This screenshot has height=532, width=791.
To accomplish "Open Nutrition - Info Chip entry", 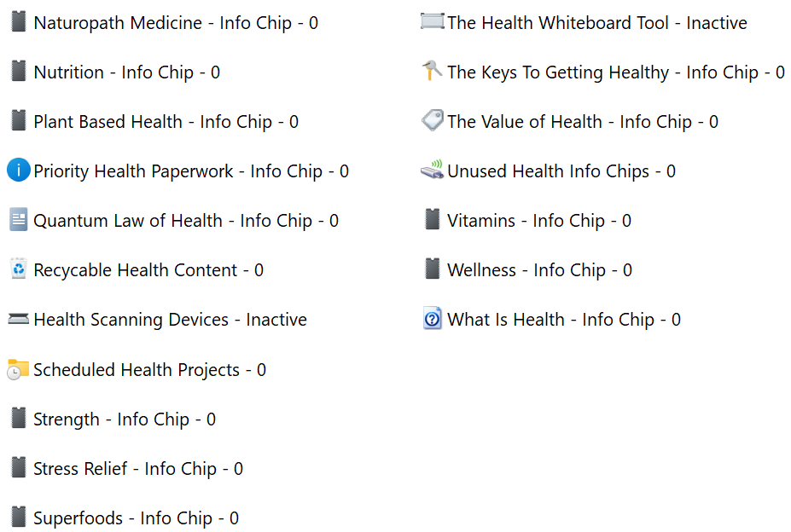I will point(126,72).
